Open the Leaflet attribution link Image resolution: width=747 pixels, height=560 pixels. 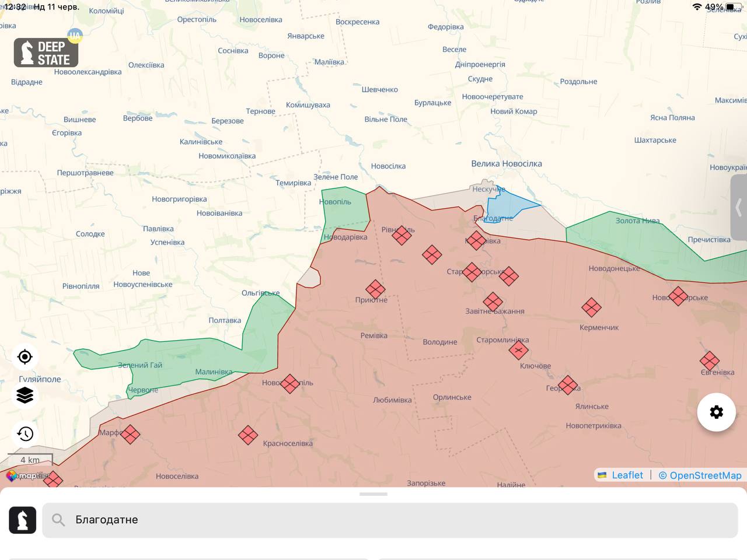coord(627,475)
